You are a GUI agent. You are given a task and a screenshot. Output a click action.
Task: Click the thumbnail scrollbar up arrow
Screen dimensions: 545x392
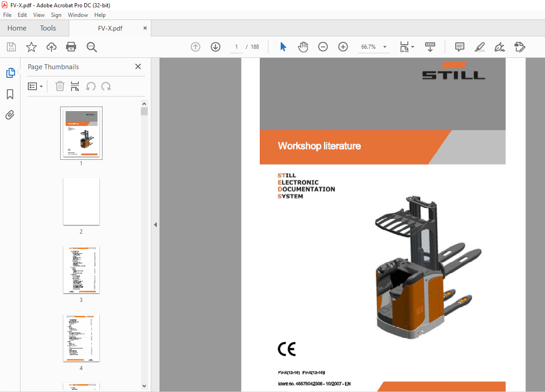[144, 104]
